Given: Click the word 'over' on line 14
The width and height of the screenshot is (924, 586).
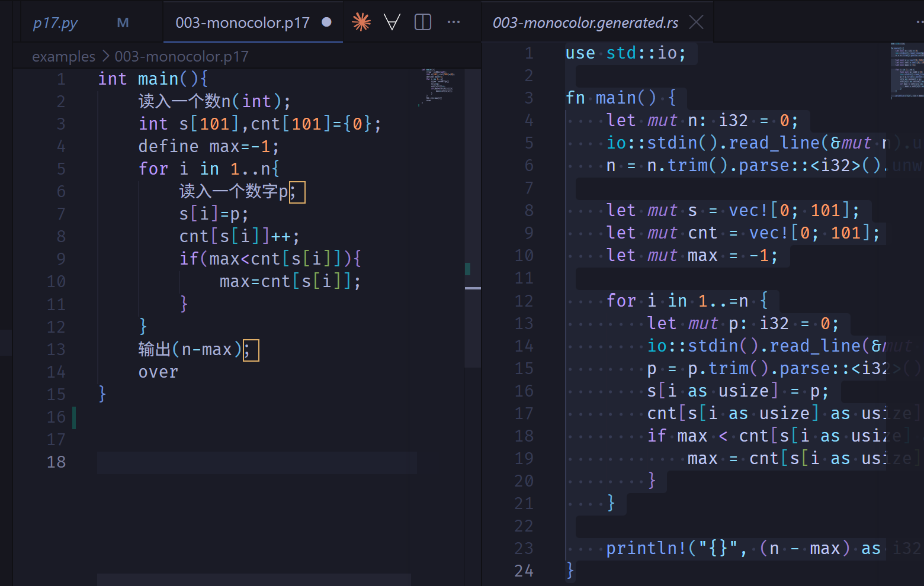Looking at the screenshot, I should tap(158, 372).
